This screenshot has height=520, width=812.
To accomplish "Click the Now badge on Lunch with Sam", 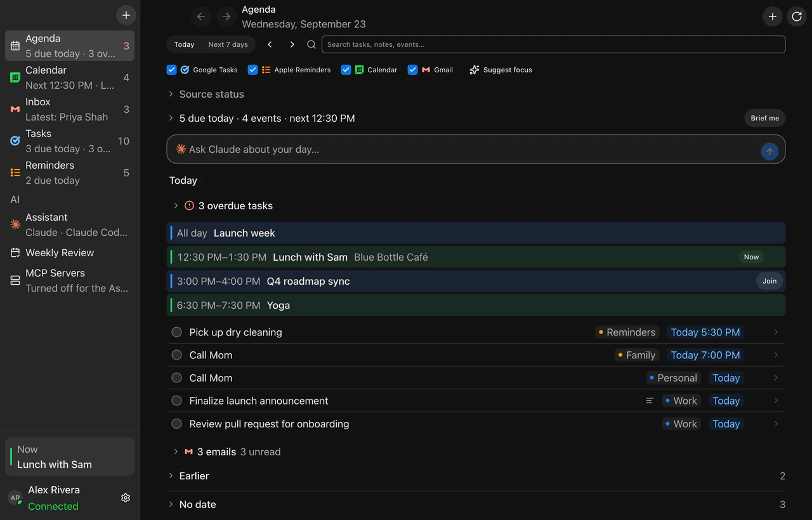I will coord(751,257).
